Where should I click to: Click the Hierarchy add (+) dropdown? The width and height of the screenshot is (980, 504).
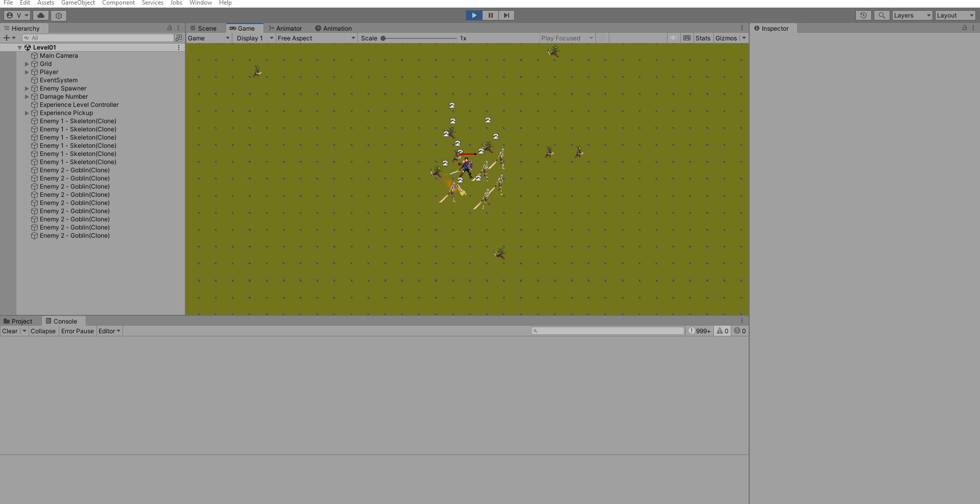9,38
